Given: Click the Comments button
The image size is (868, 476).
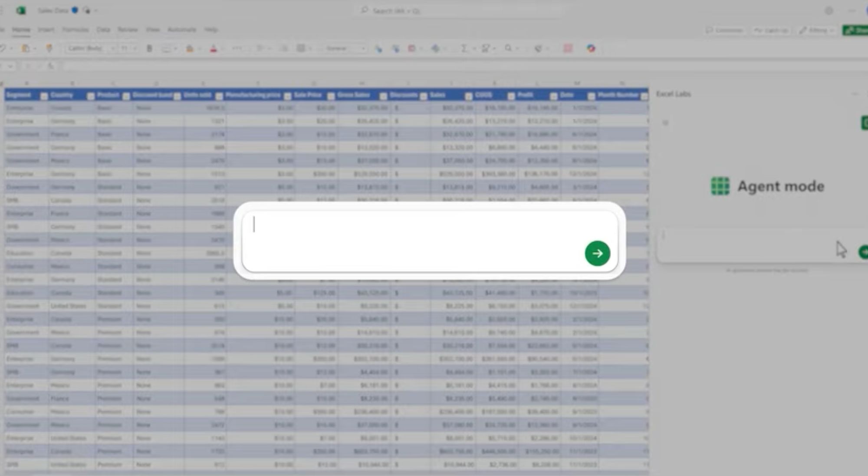Looking at the screenshot, I should (724, 30).
